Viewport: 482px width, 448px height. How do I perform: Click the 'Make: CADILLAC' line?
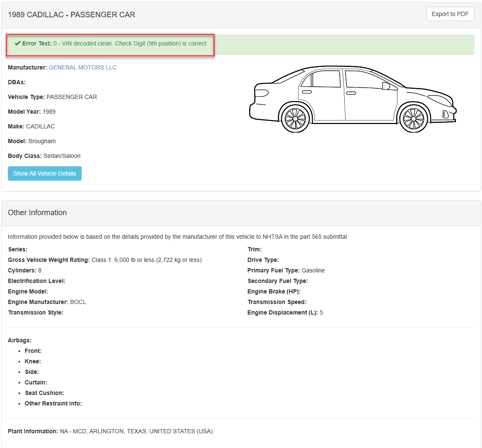(x=31, y=127)
